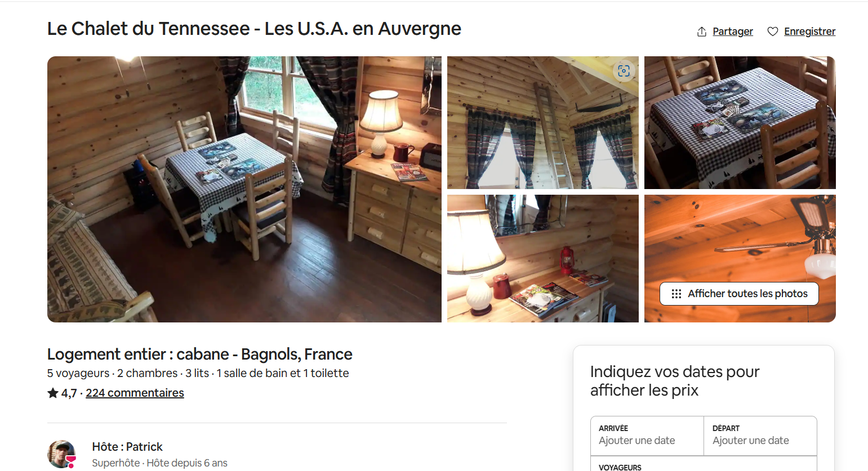Open the lamp and magazines photo
Screen dimensions: 868x471
point(543,259)
